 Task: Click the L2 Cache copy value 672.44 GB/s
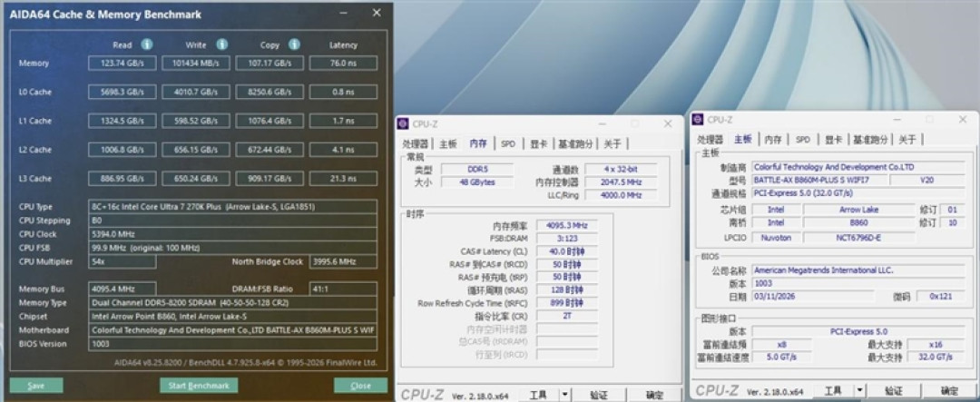click(269, 150)
